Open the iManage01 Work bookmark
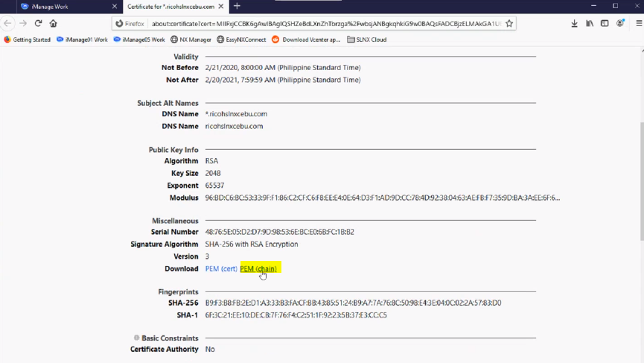This screenshot has width=644, height=363. [x=82, y=40]
